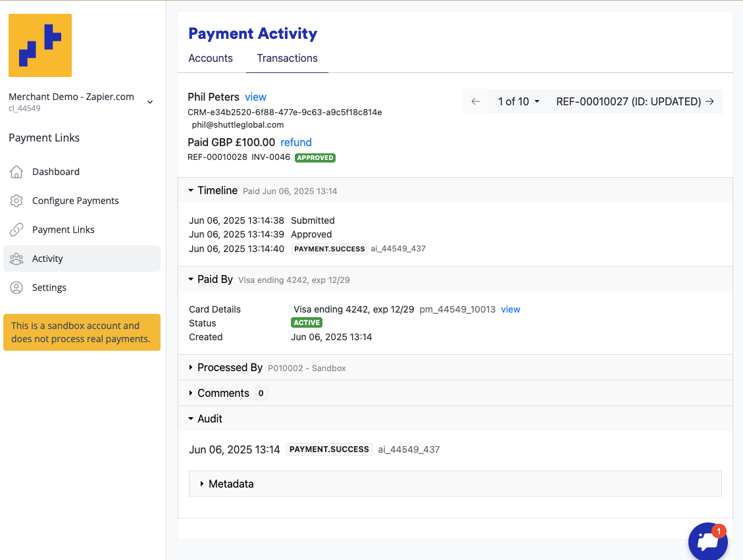Click the Payment Links chain icon

16,230
